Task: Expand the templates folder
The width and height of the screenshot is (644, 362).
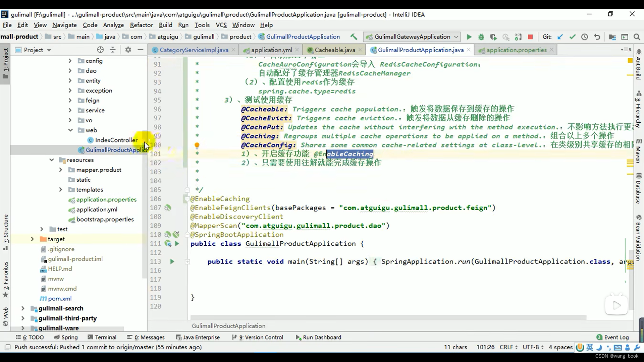Action: pyautogui.click(x=60, y=190)
